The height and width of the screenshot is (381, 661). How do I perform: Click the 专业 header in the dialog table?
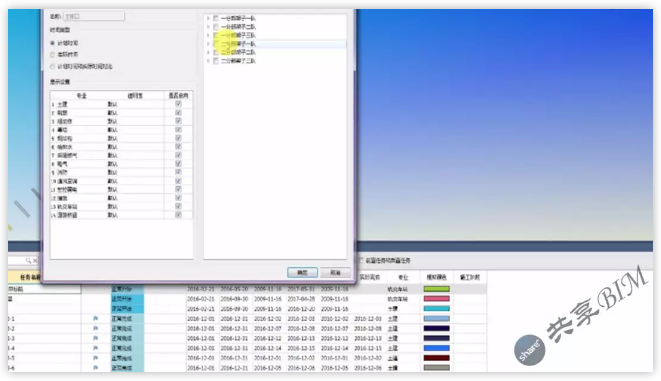click(x=81, y=96)
